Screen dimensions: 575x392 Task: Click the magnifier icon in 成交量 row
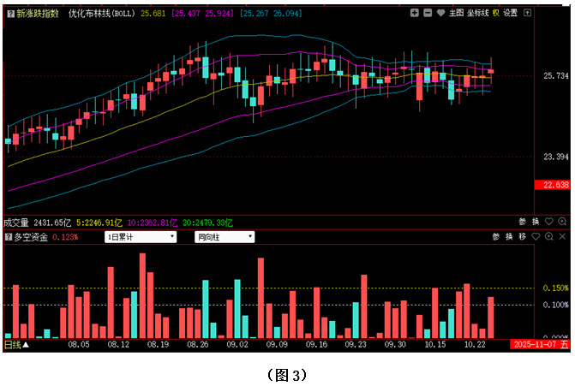click(x=562, y=222)
